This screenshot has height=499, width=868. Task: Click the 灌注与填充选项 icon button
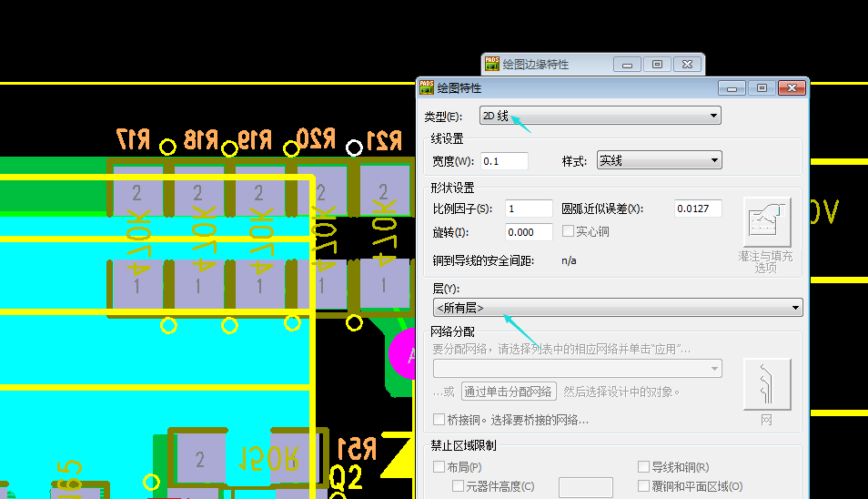coord(766,222)
